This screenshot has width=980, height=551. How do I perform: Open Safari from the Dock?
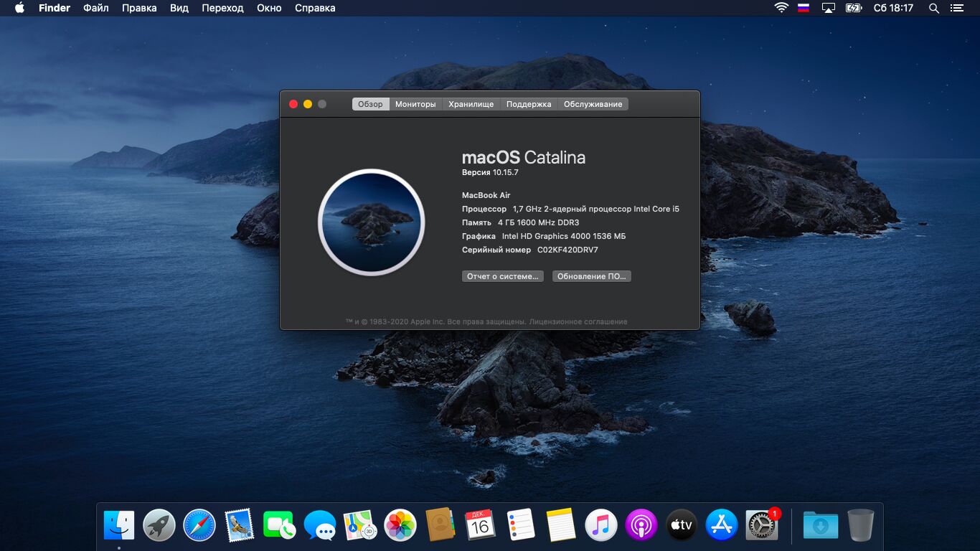tap(199, 526)
